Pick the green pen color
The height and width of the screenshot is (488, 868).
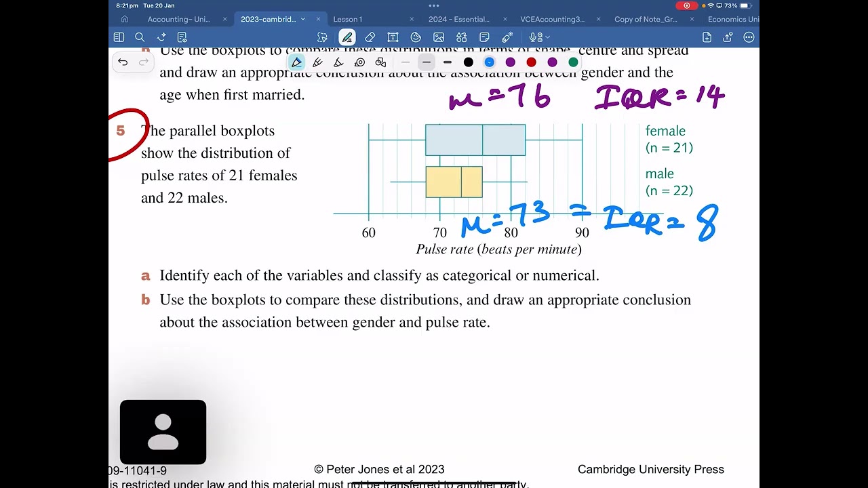573,62
